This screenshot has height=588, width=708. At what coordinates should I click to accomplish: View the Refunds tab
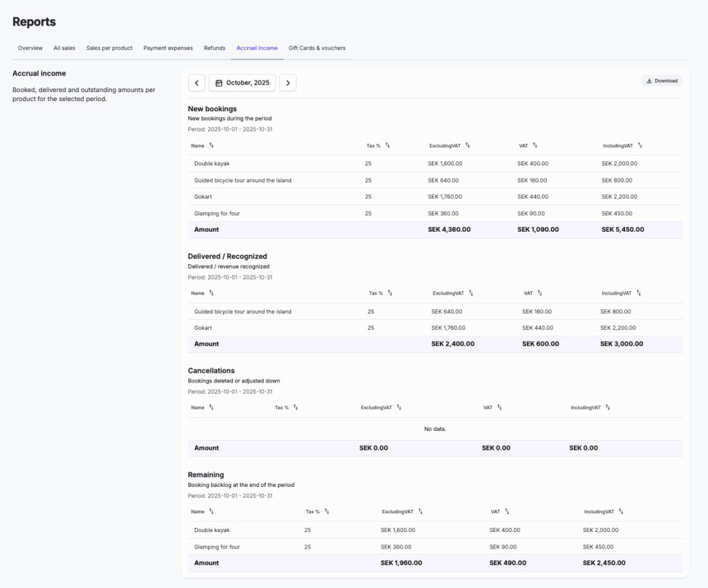(214, 48)
